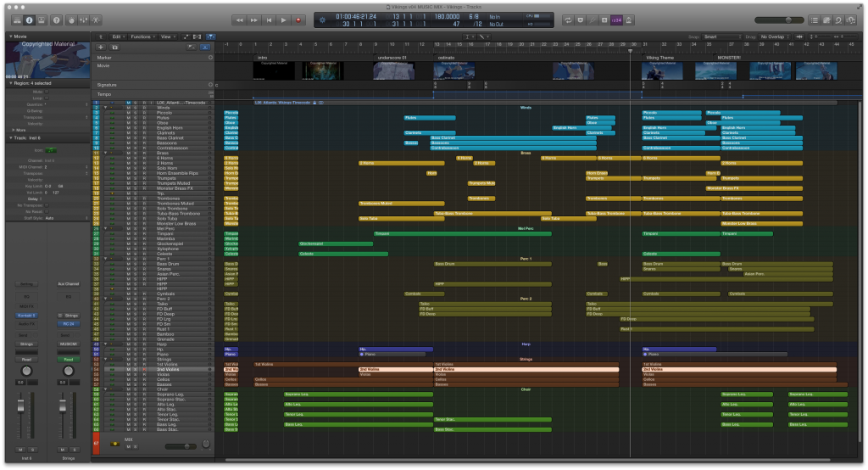
Task: Open the Drag dropdown showing No Overlap
Action: tap(776, 37)
